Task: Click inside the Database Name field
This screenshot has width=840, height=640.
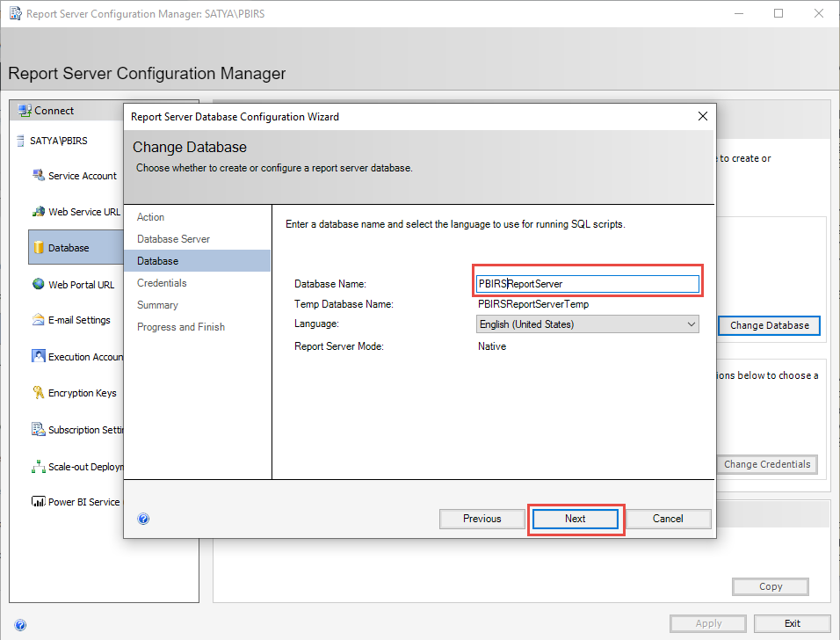Action: 587,281
